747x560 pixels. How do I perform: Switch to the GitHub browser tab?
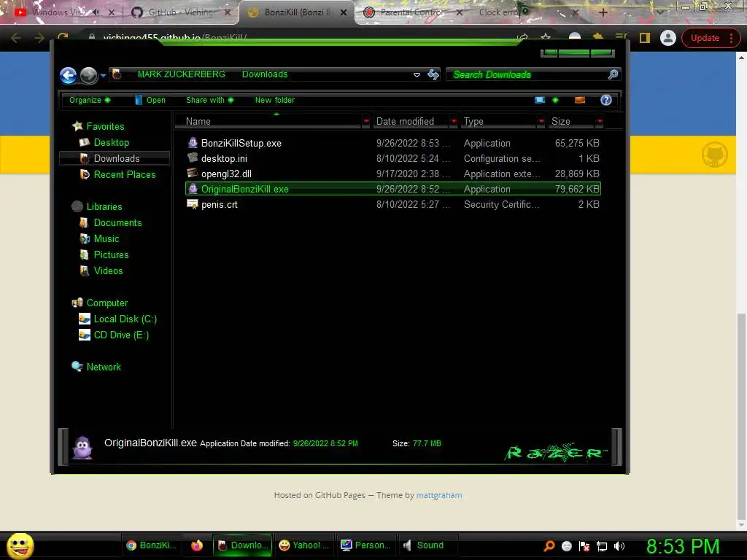(x=181, y=12)
